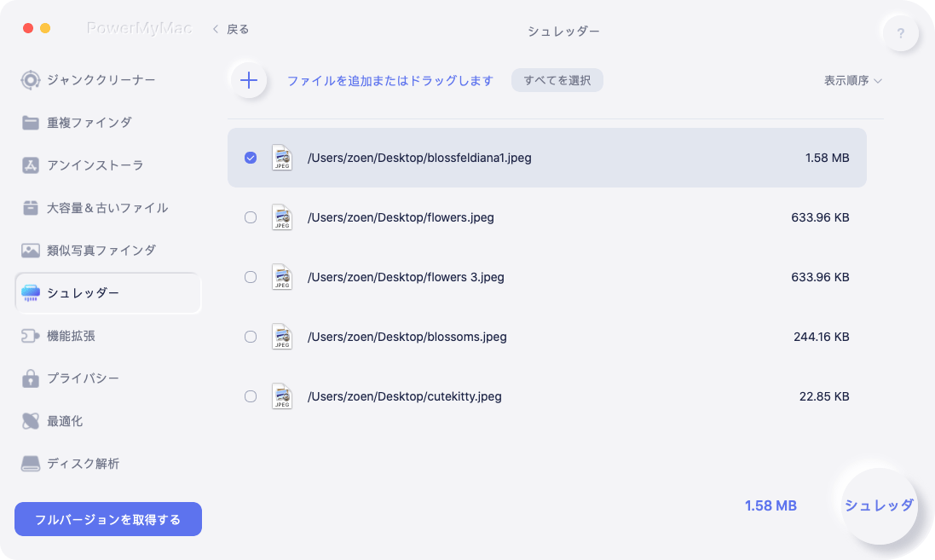Screen dimensions: 935x560
Task: Open the 表示順序 sort order dropdown
Action: 852,80
